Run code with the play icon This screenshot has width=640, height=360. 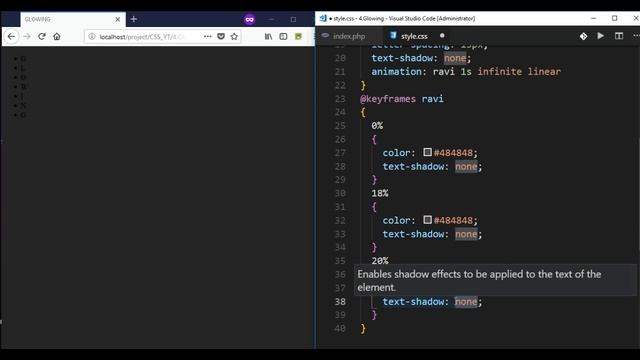[x=600, y=36]
